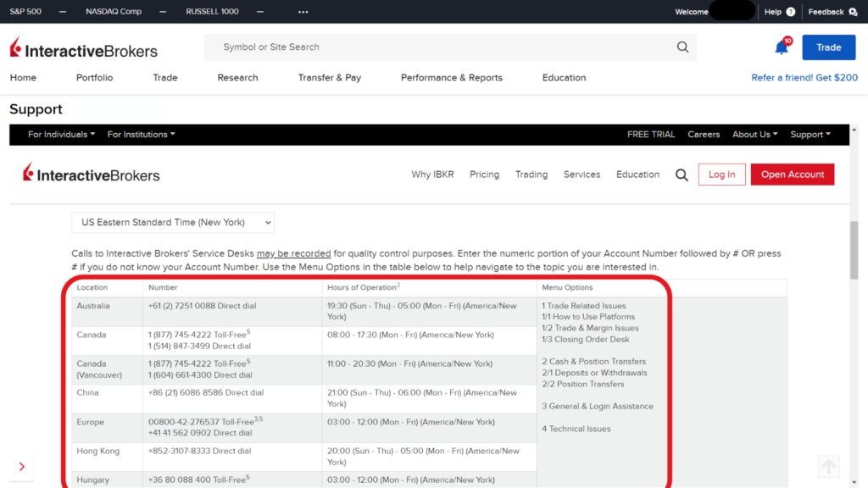
Task: Expand the Support dropdown in the black bar
Action: coord(810,134)
